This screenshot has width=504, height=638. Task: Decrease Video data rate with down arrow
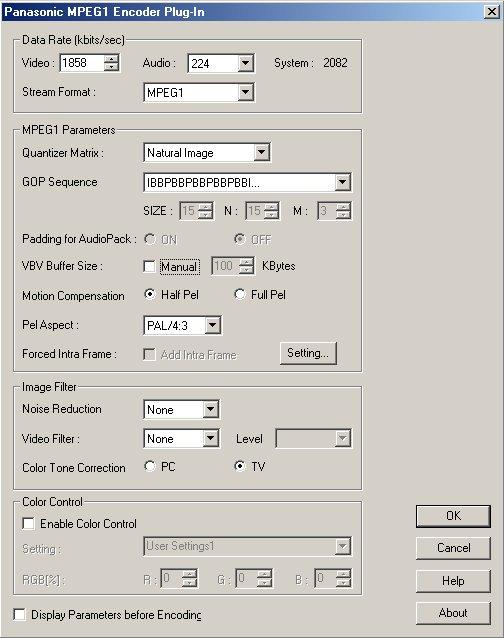(111, 67)
